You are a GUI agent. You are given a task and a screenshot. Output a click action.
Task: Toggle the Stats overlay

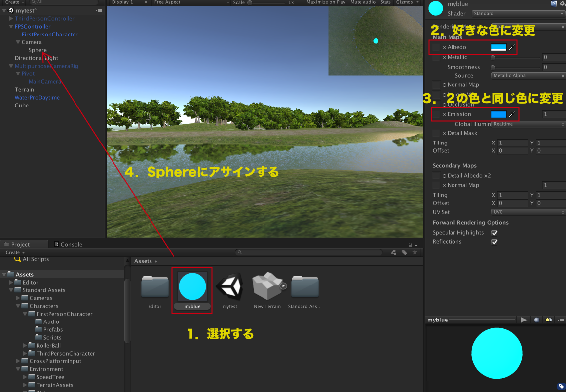(385, 2)
